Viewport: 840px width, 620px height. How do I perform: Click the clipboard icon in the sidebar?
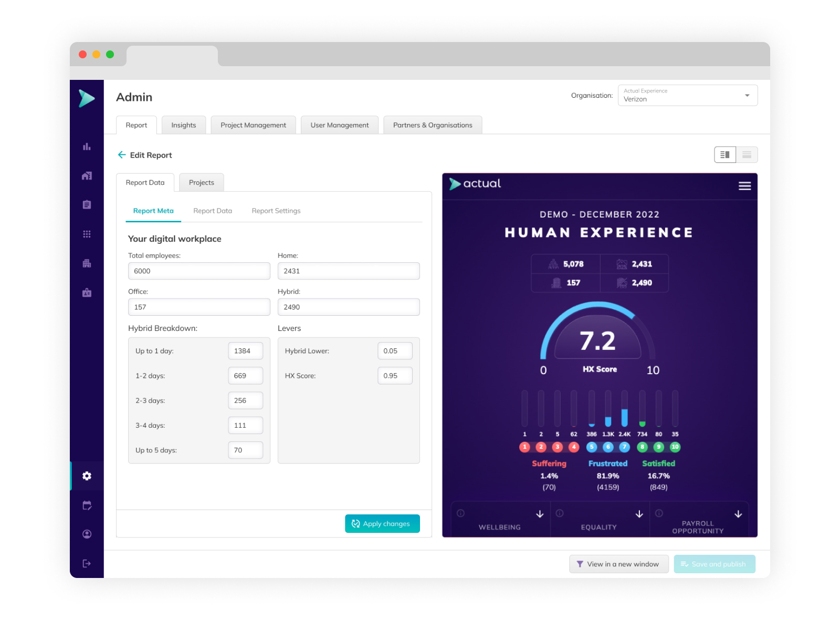pos(87,205)
